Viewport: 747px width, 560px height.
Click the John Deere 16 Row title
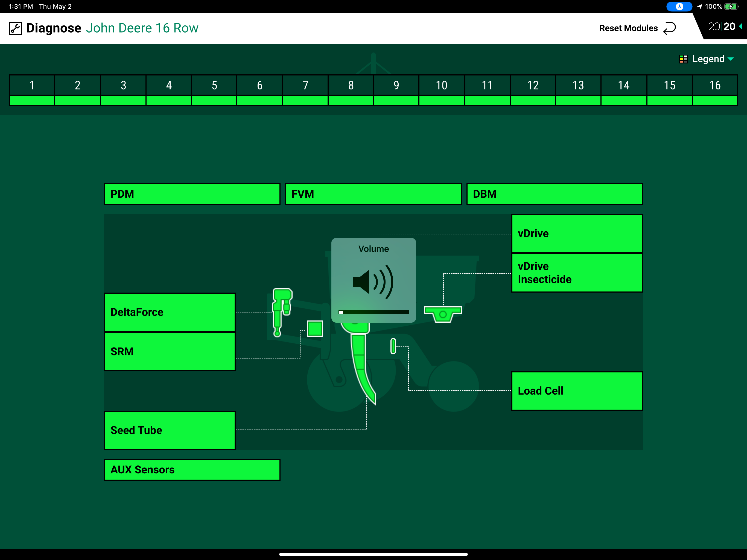click(142, 28)
